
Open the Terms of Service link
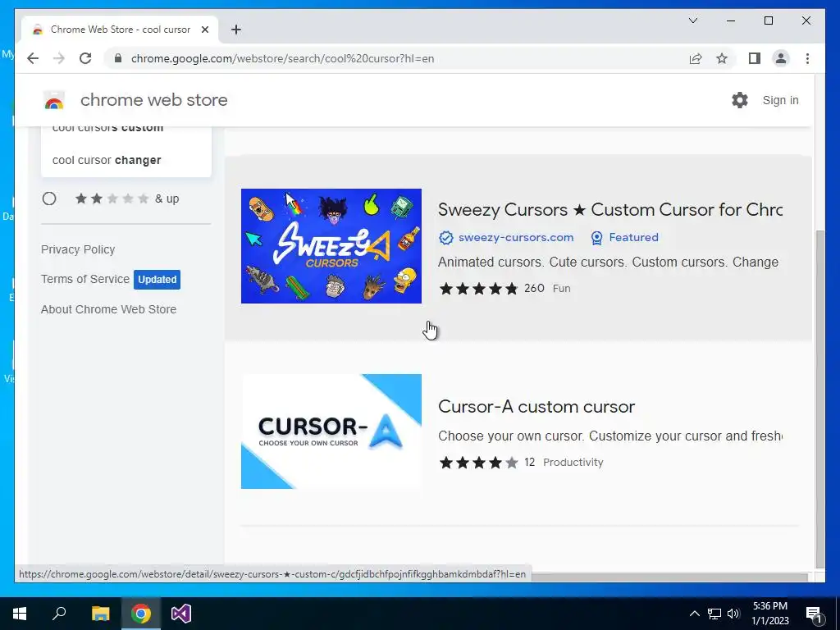click(85, 279)
